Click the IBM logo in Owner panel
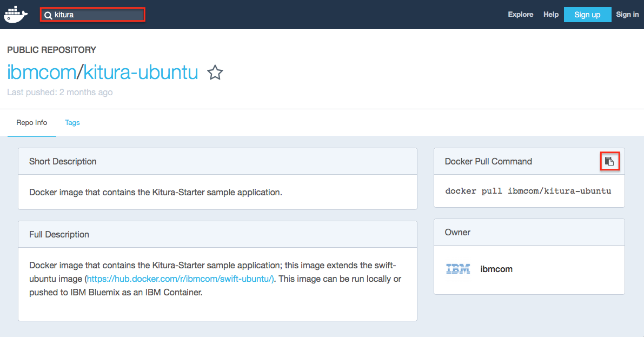Viewport: 644px width, 337px height. [458, 269]
